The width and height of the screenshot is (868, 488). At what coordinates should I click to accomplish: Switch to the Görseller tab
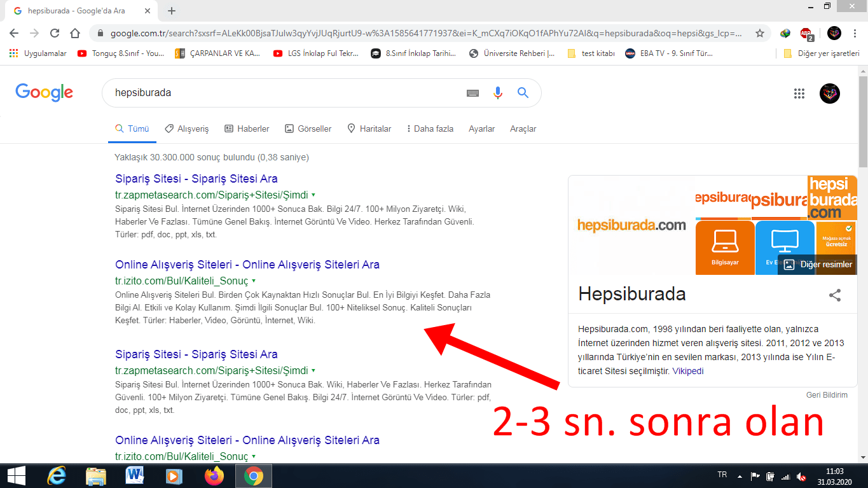click(308, 129)
